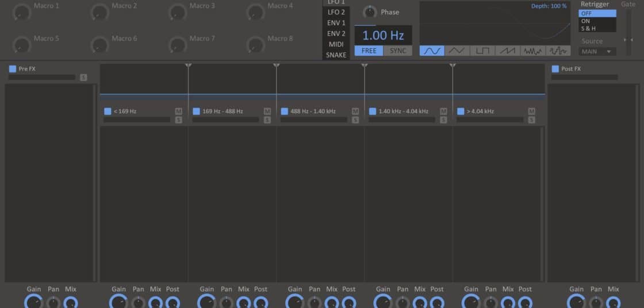
Task: Click the Macro 8 knob
Action: [255, 44]
